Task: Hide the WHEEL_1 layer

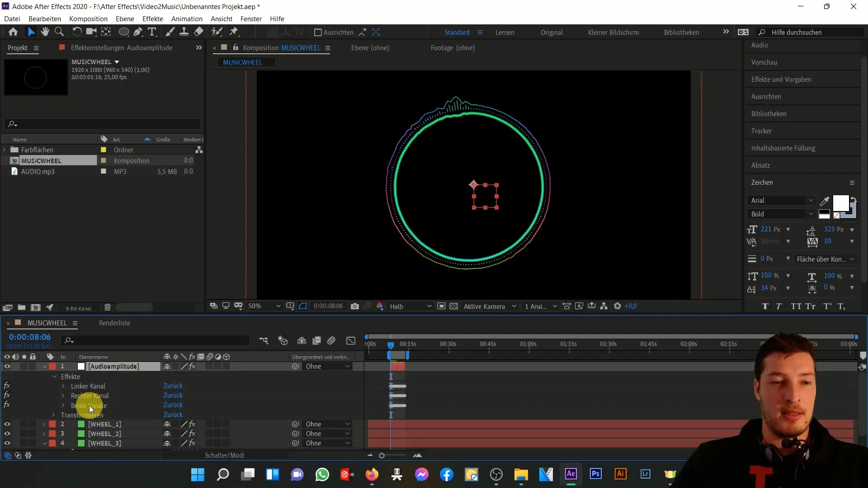Action: point(7,424)
